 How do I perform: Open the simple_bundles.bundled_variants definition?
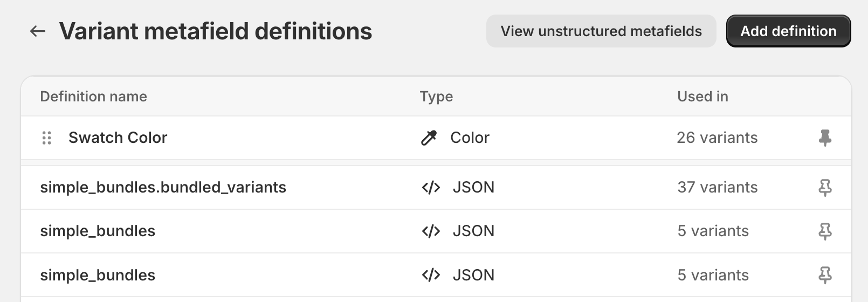pyautogui.click(x=163, y=188)
